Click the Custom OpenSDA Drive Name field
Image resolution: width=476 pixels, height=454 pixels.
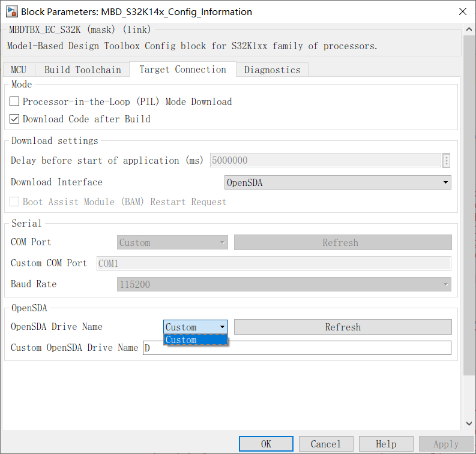coord(297,348)
